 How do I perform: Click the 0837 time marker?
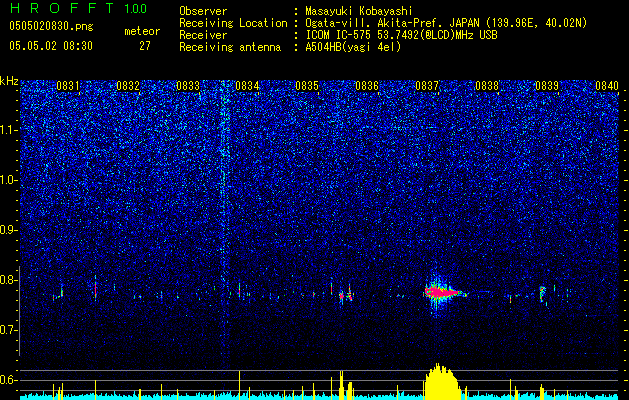coord(427,86)
